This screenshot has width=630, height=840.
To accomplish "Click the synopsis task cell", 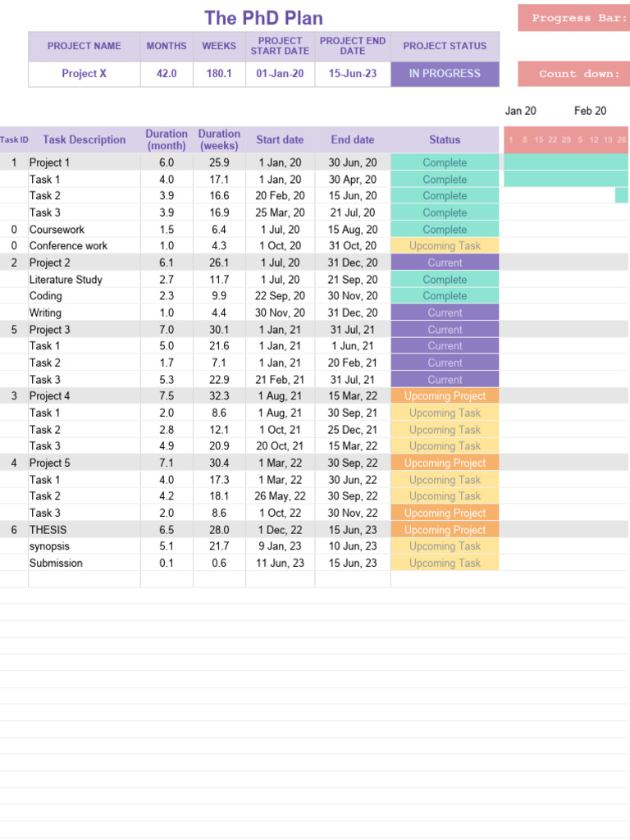I will coord(49,546).
